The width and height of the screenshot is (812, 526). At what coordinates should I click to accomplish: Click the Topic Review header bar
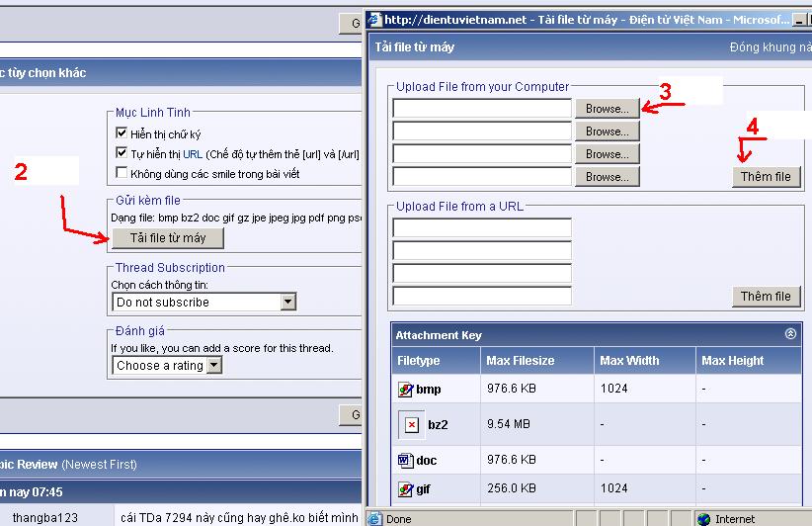coord(181,464)
